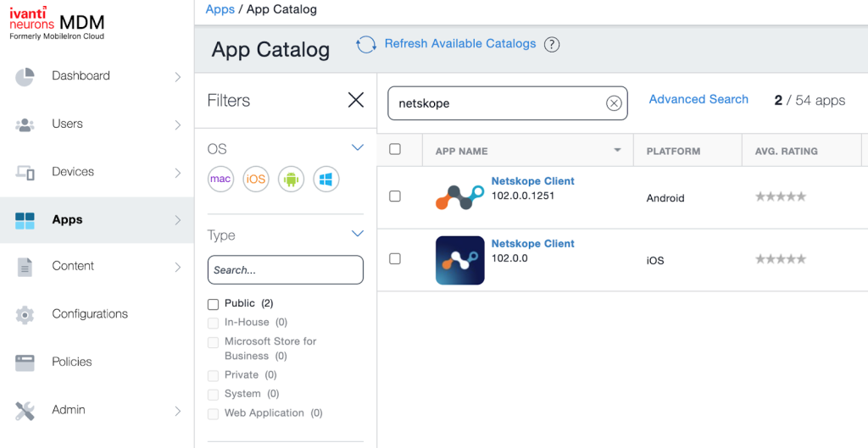The width and height of the screenshot is (868, 448).
Task: Check the In-House type filter
Action: [x=213, y=323]
